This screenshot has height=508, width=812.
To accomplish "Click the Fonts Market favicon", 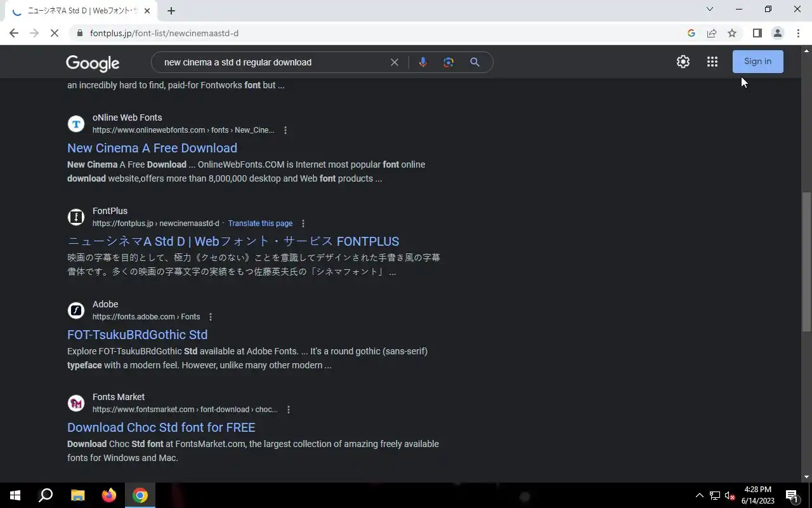I will click(x=76, y=403).
